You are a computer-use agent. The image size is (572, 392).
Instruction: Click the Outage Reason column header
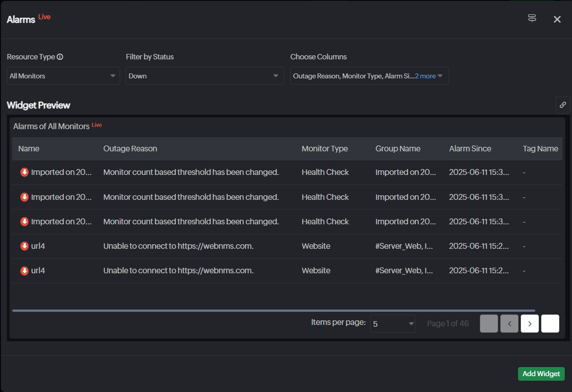[x=130, y=149]
